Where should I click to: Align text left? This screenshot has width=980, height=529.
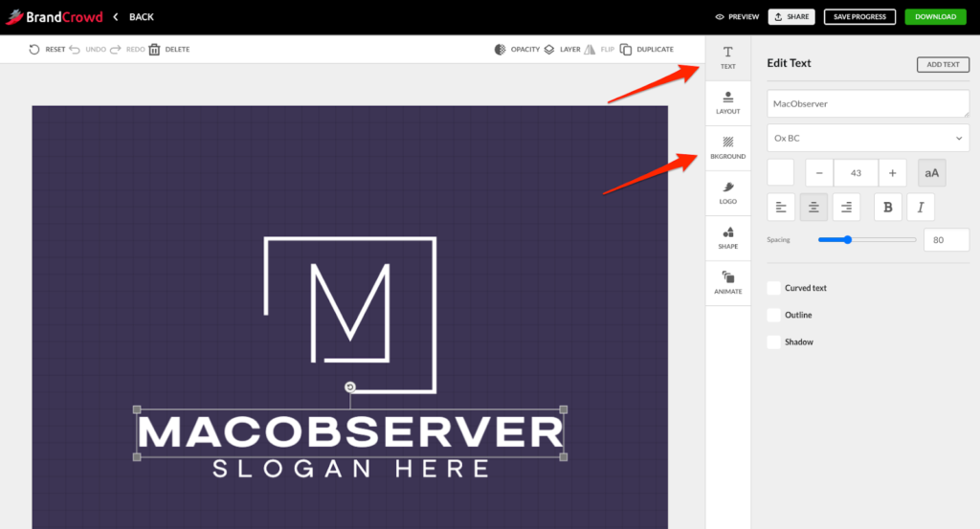(x=781, y=208)
